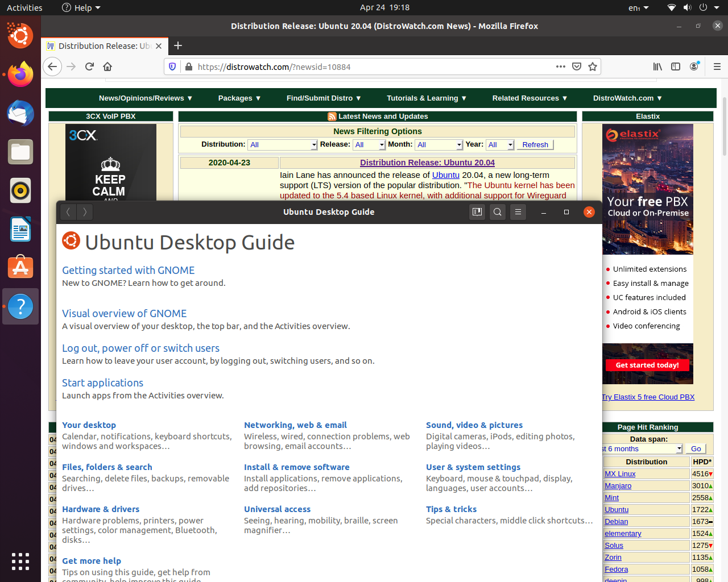728x582 pixels.
Task: Expand Find/Submit Distro menu
Action: coord(324,98)
